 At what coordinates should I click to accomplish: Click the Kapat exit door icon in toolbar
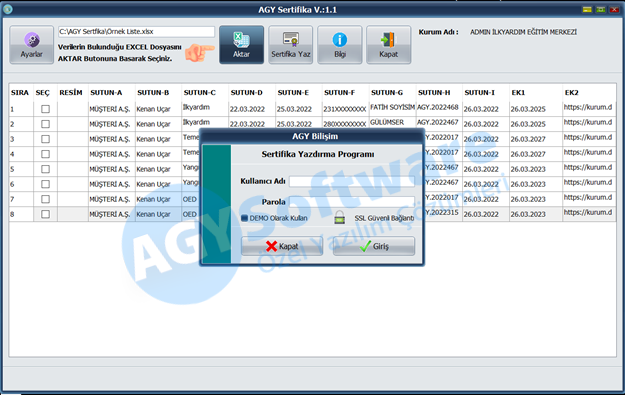click(x=389, y=40)
